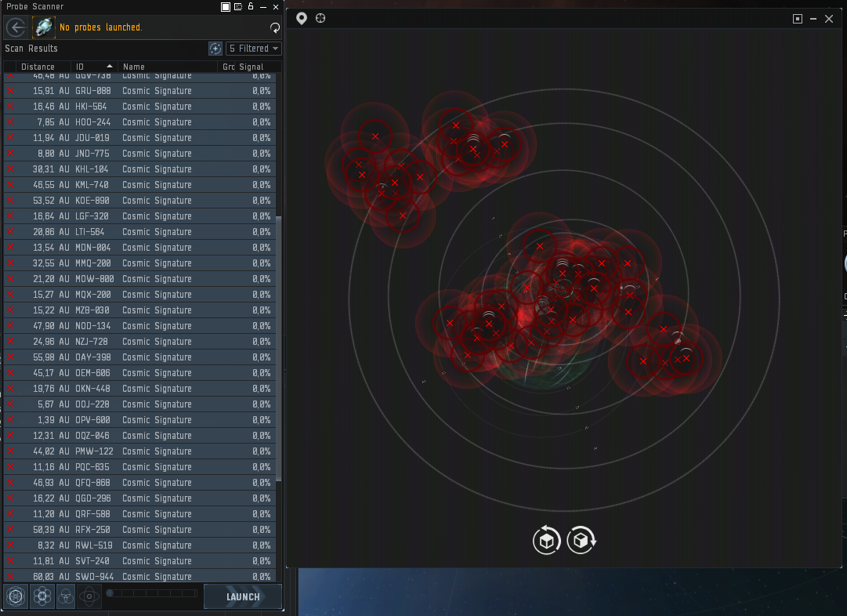Select the PMW-122 signature row
The width and height of the screenshot is (847, 616).
tap(139, 451)
